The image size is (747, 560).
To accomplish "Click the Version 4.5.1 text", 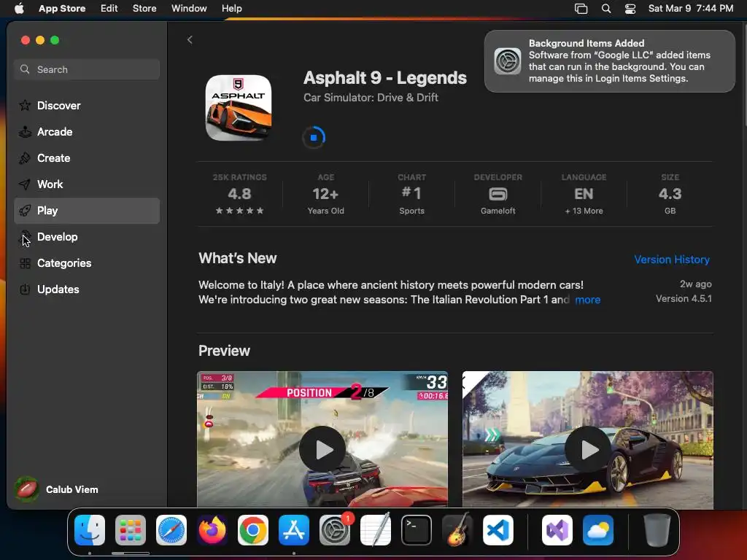I will [684, 298].
